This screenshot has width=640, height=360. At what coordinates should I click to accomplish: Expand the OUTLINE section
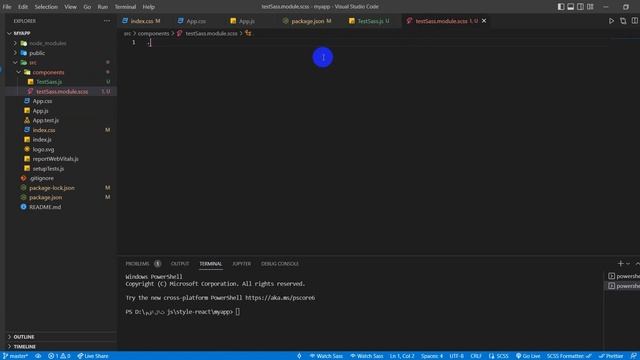click(24, 337)
